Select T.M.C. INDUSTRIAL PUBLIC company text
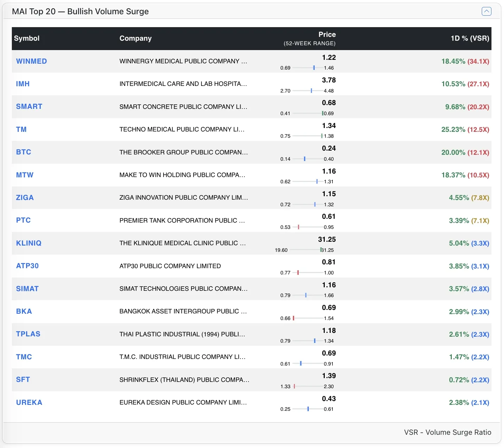504x448 pixels. click(182, 357)
